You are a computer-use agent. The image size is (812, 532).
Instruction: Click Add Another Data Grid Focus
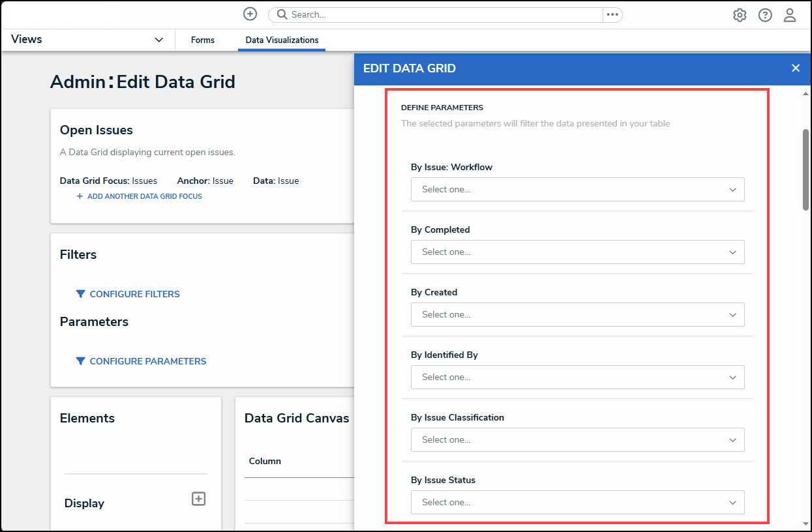point(144,196)
